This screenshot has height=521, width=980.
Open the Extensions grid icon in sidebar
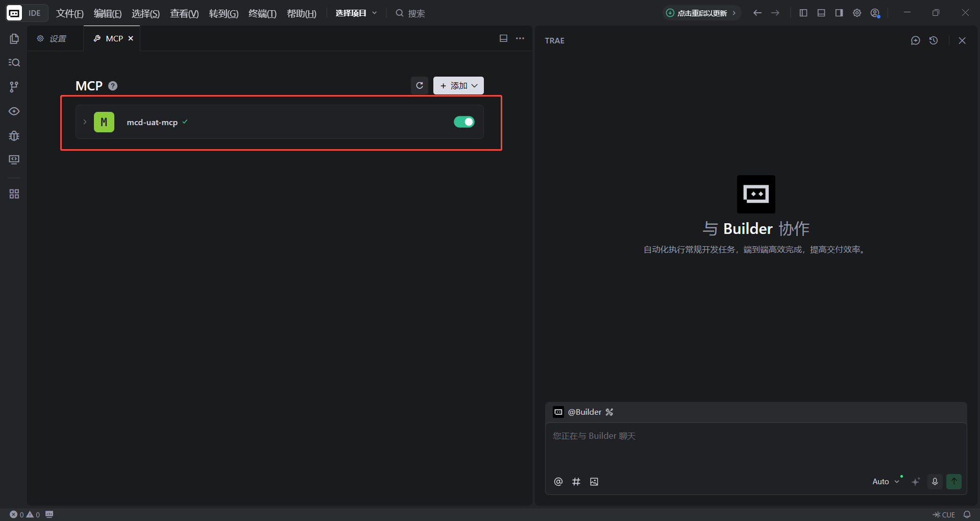click(14, 194)
